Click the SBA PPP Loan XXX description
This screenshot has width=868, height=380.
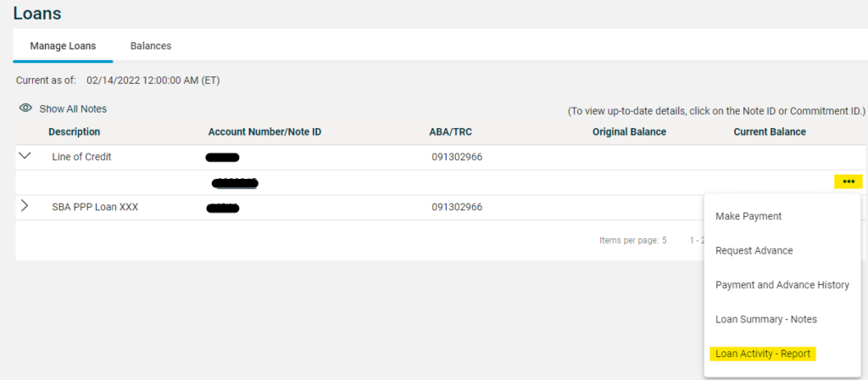click(x=94, y=207)
